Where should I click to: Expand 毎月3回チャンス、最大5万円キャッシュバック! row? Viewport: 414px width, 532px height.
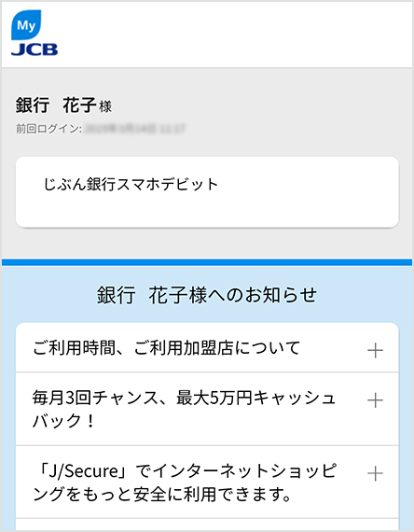pos(207,409)
